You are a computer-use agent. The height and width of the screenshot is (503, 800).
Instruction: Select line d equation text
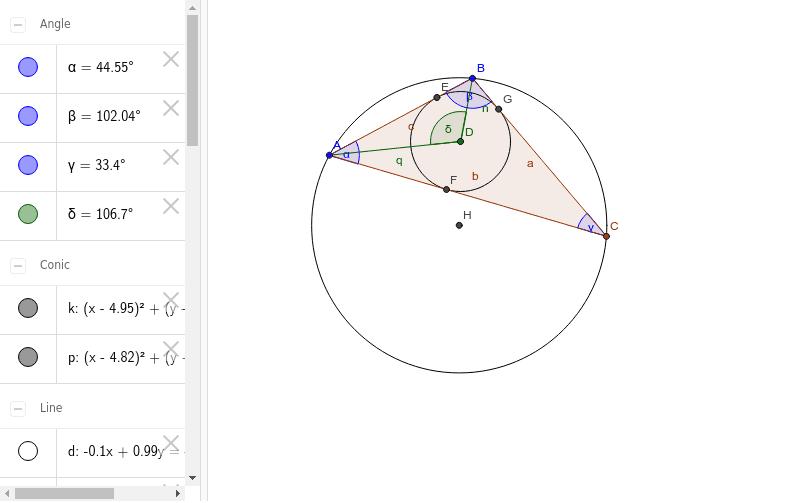pos(126,451)
